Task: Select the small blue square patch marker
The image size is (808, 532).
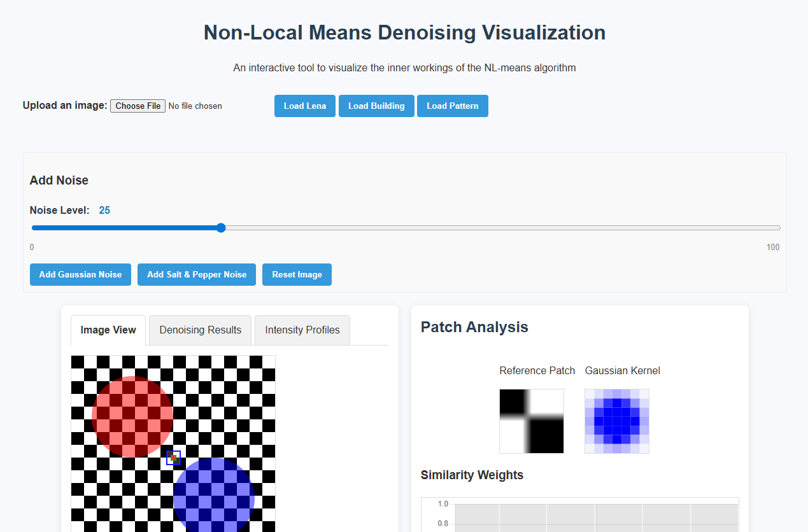Action: point(173,458)
